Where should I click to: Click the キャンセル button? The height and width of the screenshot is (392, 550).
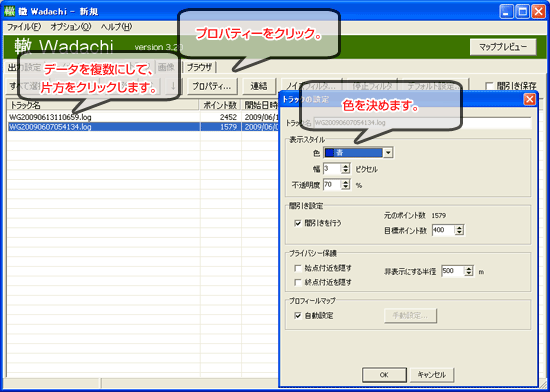(432, 375)
